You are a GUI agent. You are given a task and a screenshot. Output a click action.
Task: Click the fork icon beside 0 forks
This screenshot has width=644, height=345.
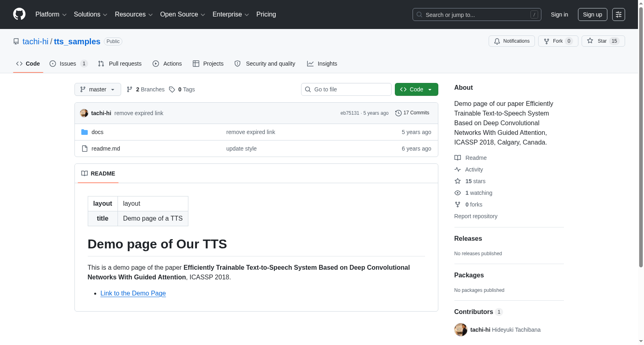pos(458,205)
